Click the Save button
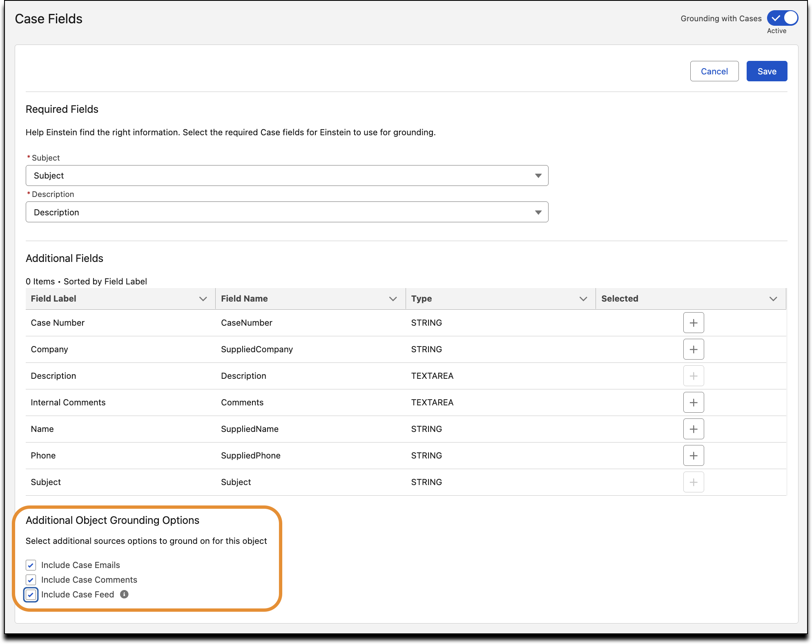This screenshot has width=812, height=644. pyautogui.click(x=767, y=71)
